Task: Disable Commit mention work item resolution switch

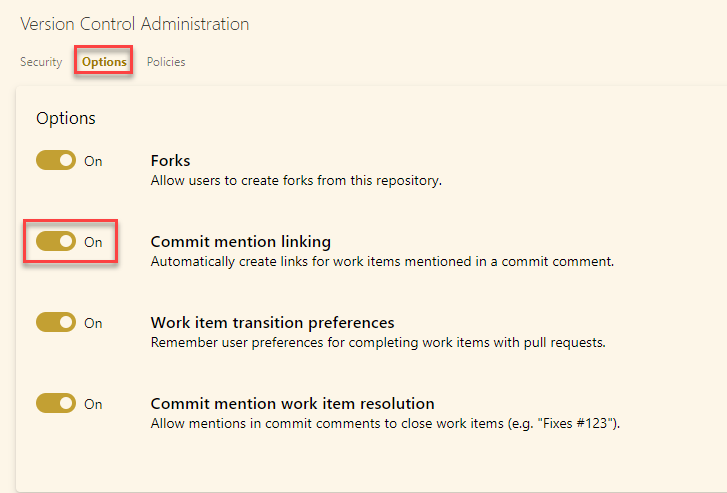Action: pos(56,403)
